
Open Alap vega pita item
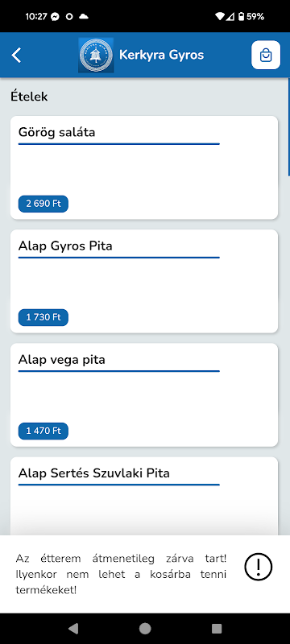144,395
